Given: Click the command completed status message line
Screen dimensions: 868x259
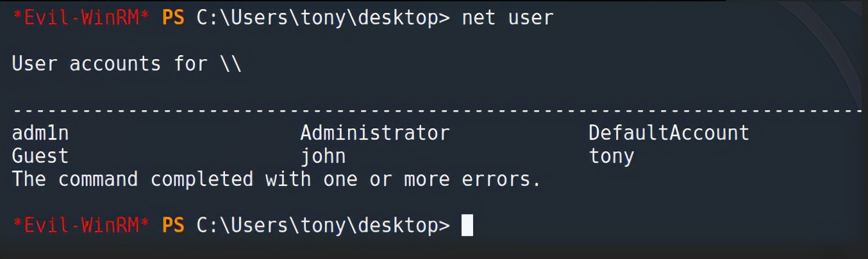Looking at the screenshot, I should coord(276,179).
